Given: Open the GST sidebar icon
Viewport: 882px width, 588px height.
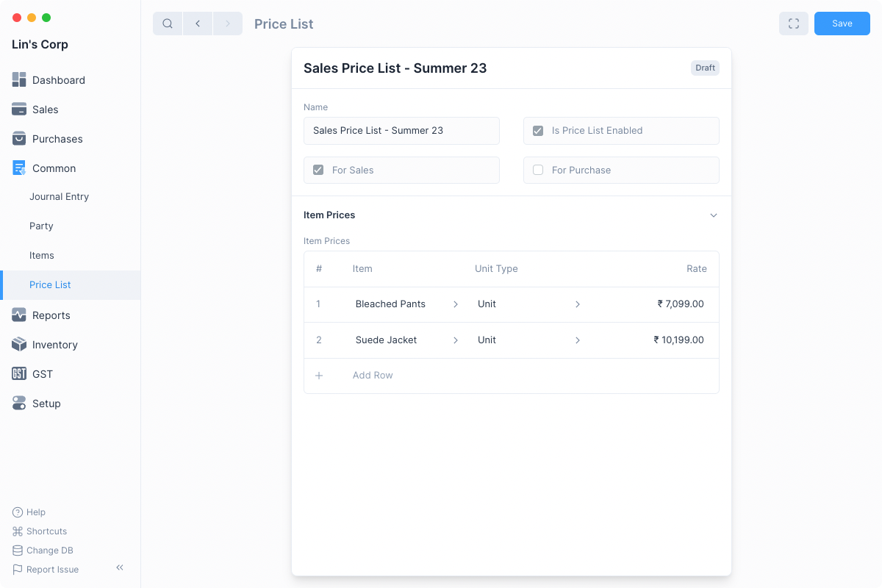Looking at the screenshot, I should [x=19, y=374].
